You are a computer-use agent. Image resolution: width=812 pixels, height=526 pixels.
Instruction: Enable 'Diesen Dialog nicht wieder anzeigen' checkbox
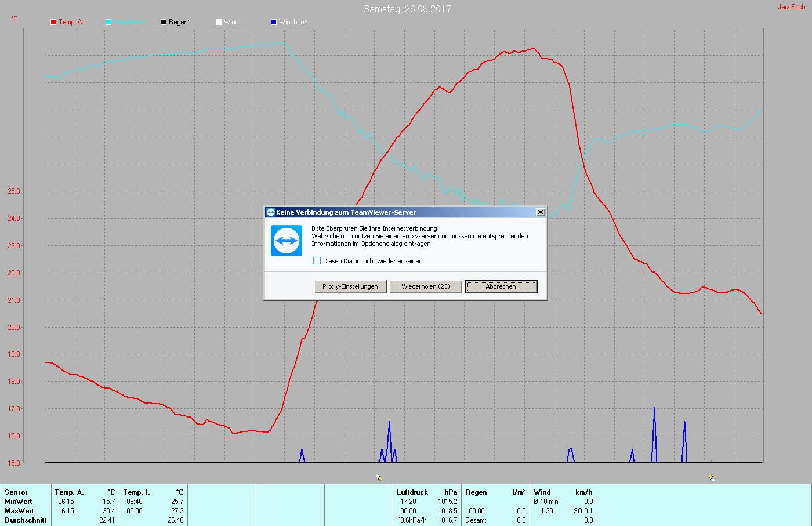point(317,261)
